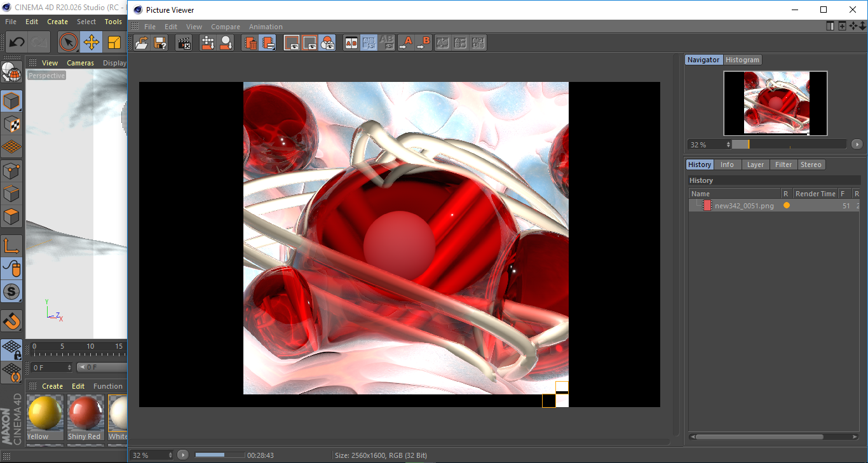Screen dimensions: 868x463
Task: Select the Model mode cube icon
Action: [x=11, y=101]
